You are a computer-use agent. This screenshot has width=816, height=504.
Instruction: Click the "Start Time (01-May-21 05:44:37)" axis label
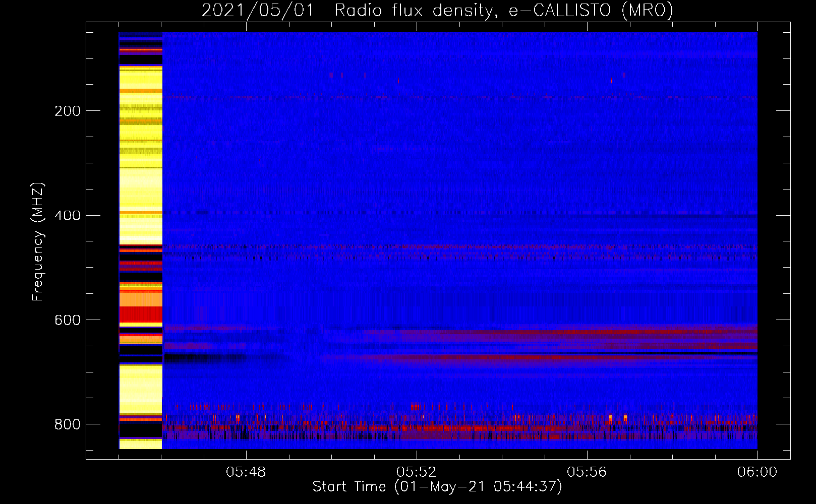pyautogui.click(x=437, y=487)
